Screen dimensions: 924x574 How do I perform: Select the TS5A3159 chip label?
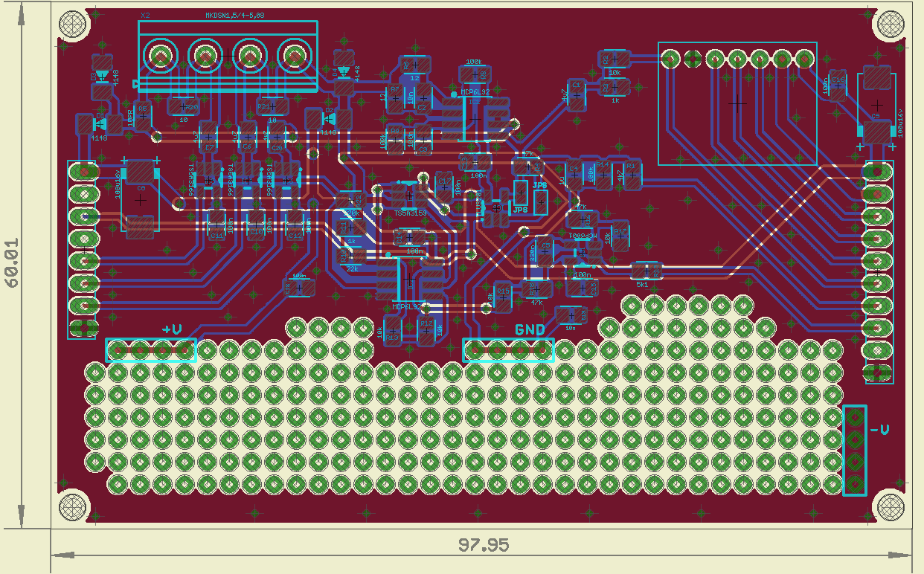point(410,213)
